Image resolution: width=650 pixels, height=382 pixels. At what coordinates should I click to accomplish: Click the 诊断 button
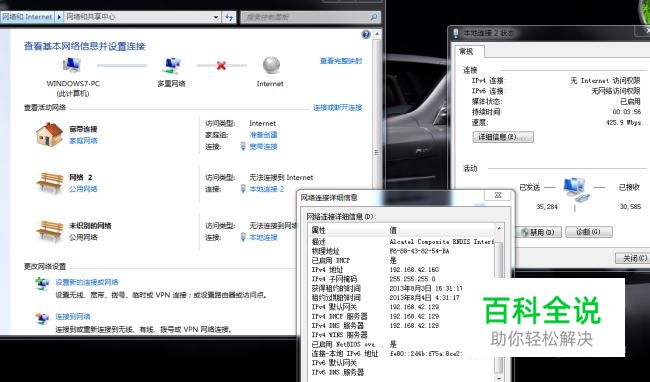[589, 232]
